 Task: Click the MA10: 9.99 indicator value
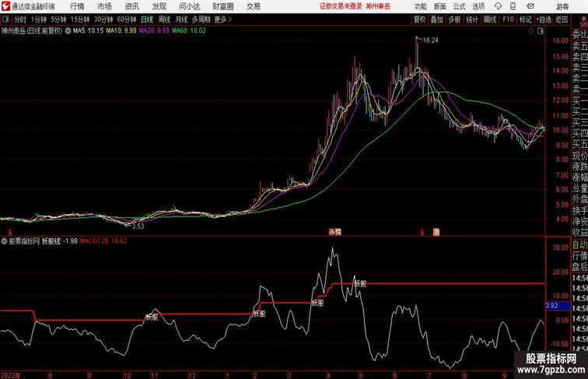[121, 31]
